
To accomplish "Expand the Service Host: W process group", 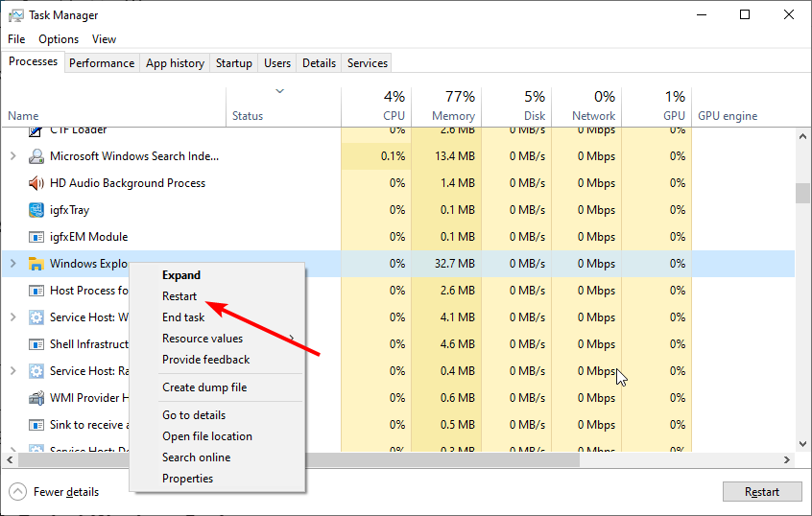I will click(12, 317).
